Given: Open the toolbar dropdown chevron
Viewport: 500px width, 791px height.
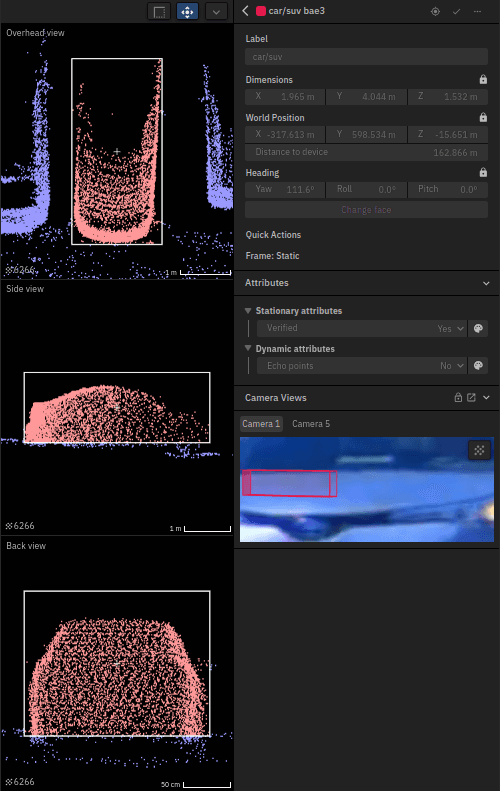Looking at the screenshot, I should tap(216, 12).
